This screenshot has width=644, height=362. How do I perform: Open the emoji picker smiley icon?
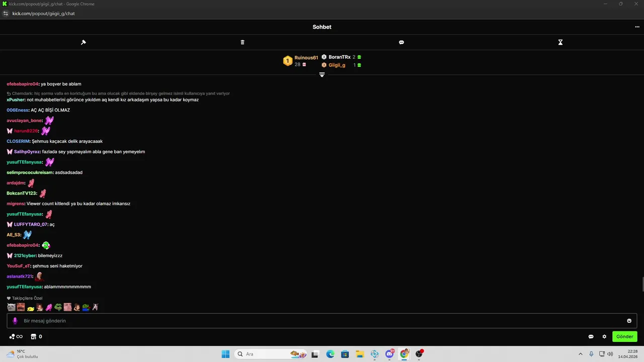pos(629,321)
